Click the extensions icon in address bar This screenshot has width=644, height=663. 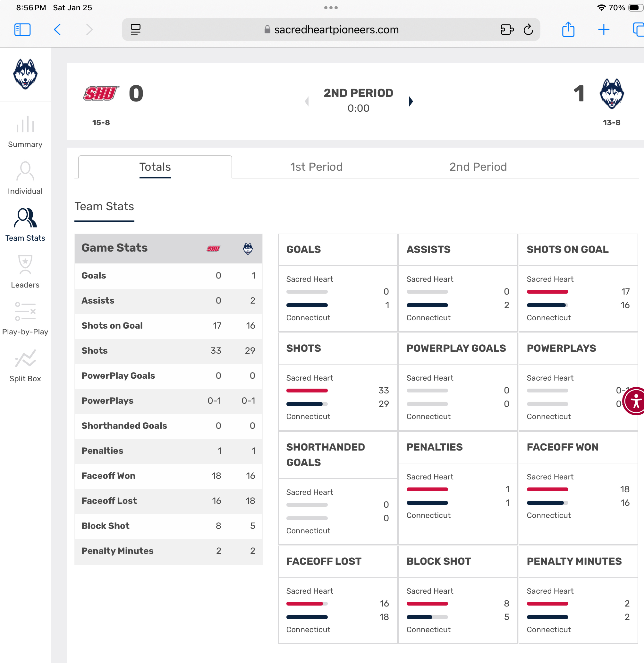(x=507, y=30)
